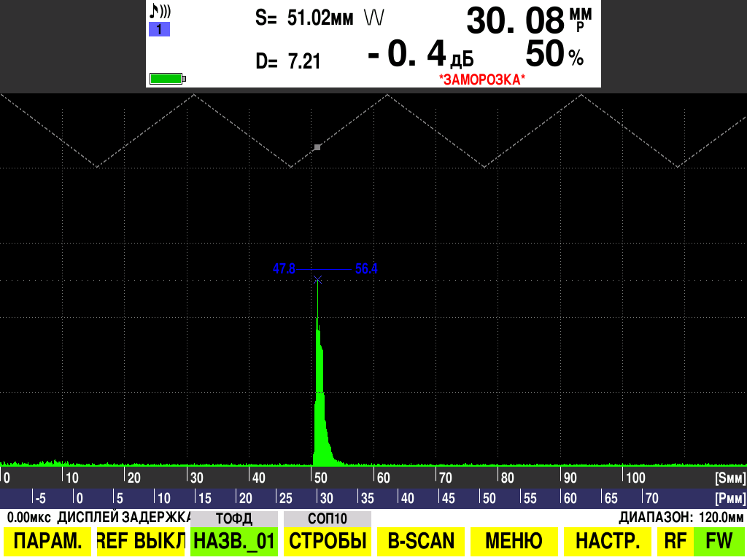This screenshot has width=747, height=560.
Task: Select the ТОФД tab label
Action: tap(233, 518)
